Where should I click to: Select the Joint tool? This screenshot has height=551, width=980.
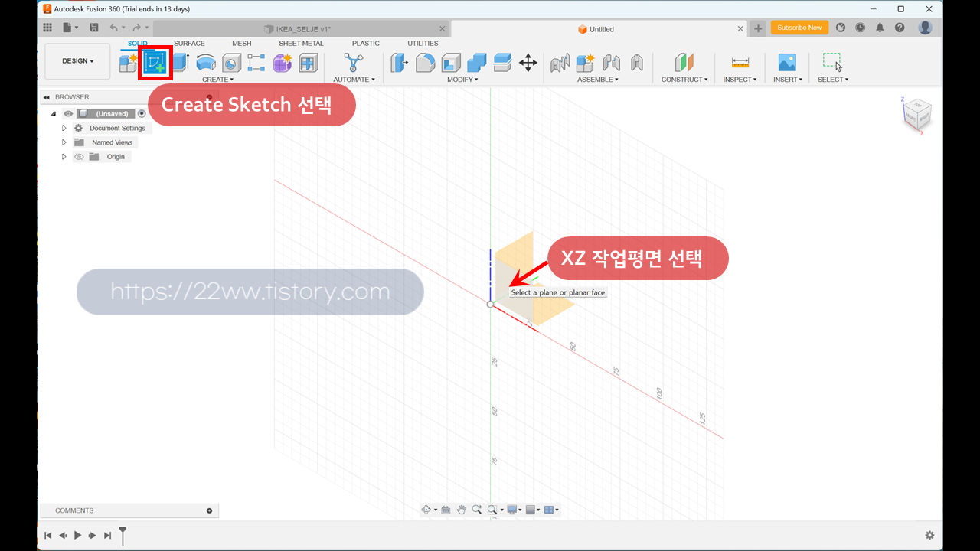611,63
